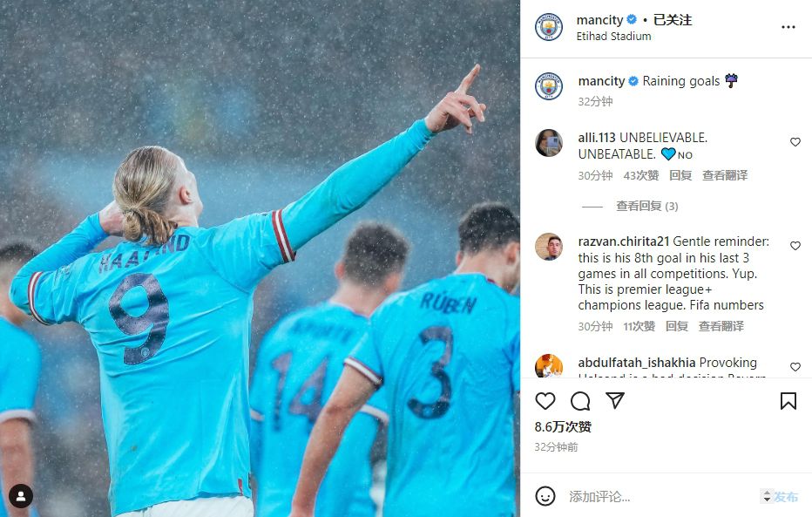Like alli.113's comment
The image size is (812, 517).
[x=795, y=142]
